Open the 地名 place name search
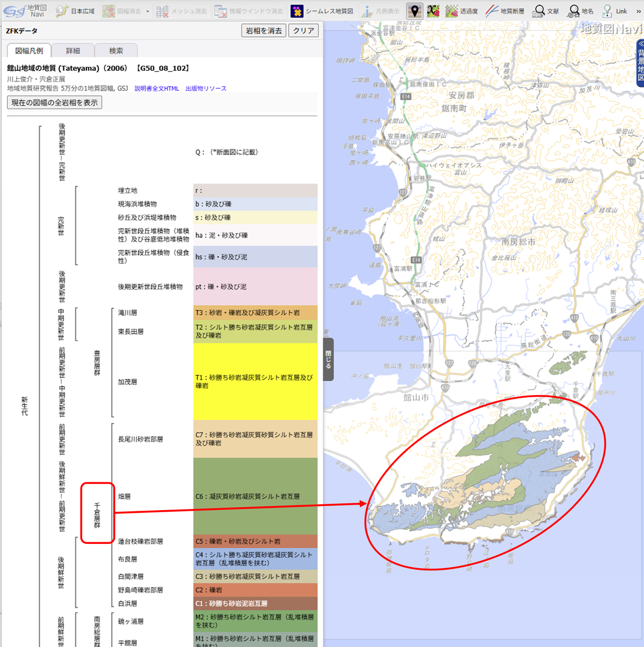Image resolution: width=644 pixels, height=647 pixels. (x=581, y=11)
